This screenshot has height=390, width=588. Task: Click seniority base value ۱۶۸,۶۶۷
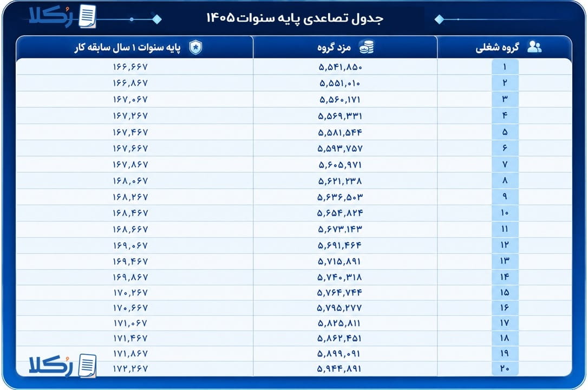pos(130,229)
